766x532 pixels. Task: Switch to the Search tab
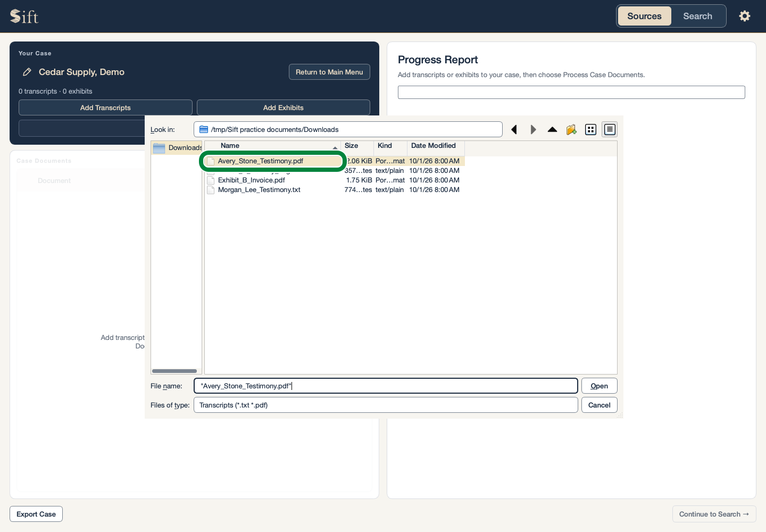click(x=697, y=16)
